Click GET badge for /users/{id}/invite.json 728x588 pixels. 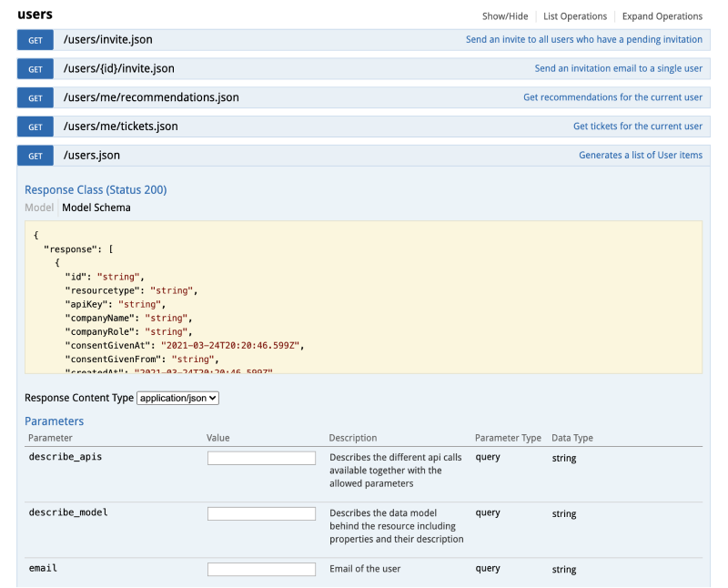click(35, 69)
